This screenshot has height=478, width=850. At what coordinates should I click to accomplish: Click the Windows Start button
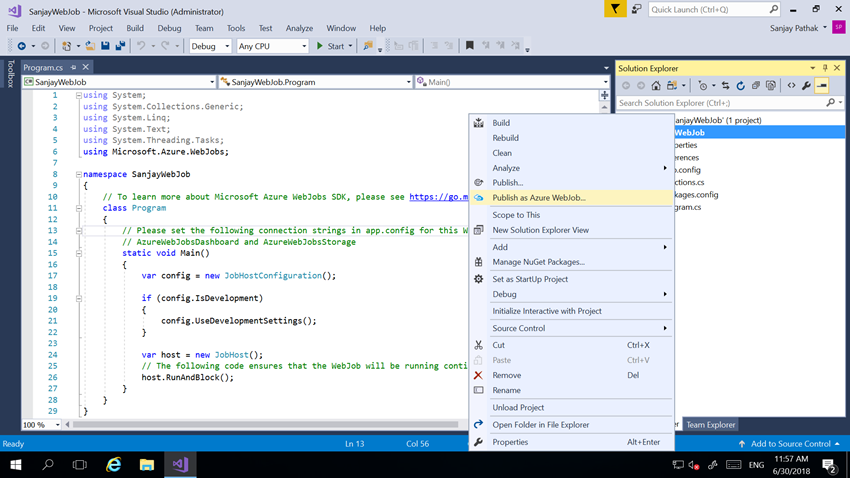point(16,464)
